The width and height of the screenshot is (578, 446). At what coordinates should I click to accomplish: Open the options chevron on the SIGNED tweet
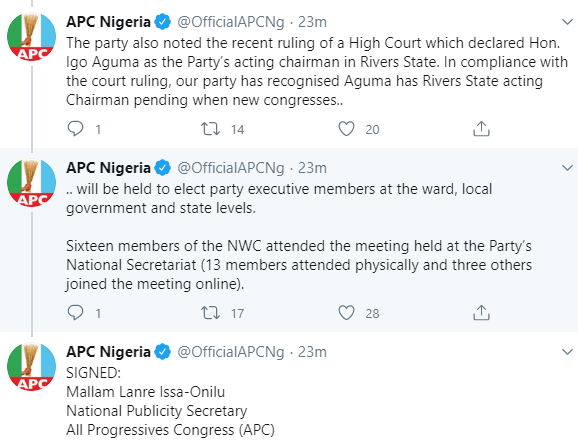tap(567, 352)
